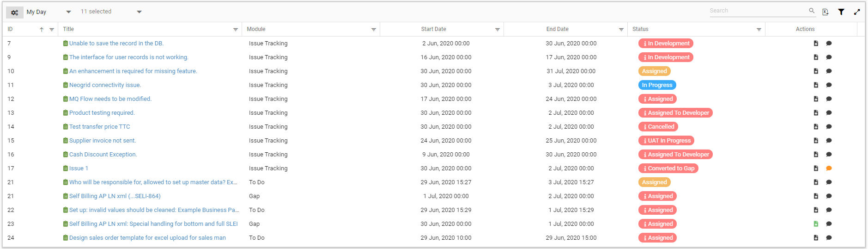Open comments for Neogrid connectivity issue row

[829, 85]
